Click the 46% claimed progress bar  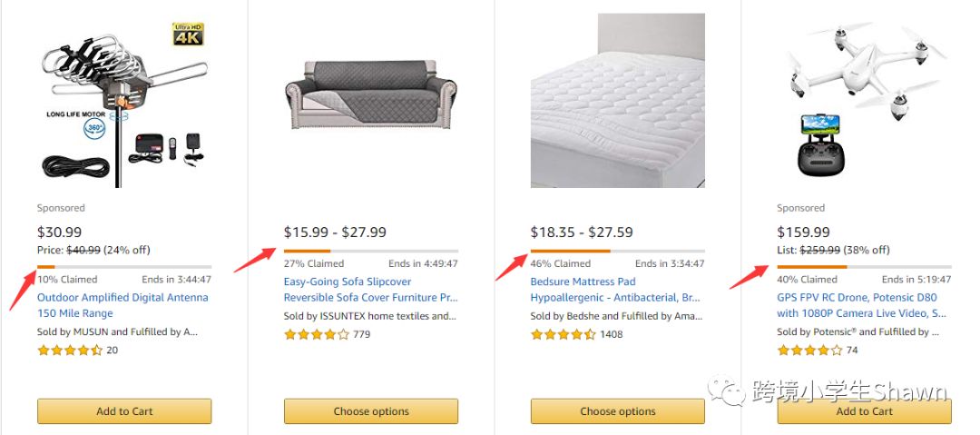click(x=617, y=251)
